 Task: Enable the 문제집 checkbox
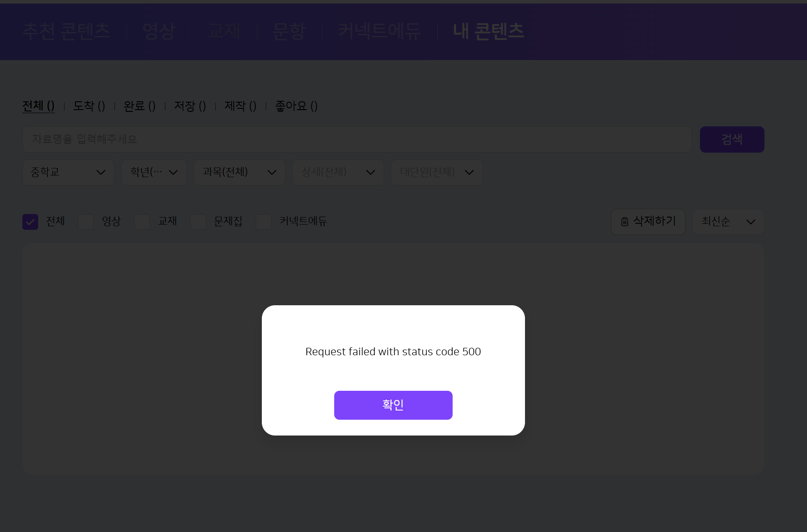[198, 222]
